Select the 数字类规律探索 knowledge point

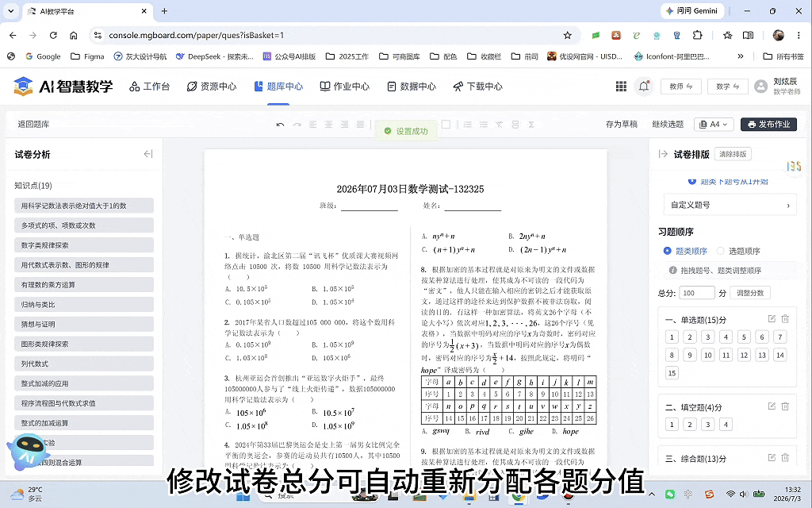click(x=84, y=245)
